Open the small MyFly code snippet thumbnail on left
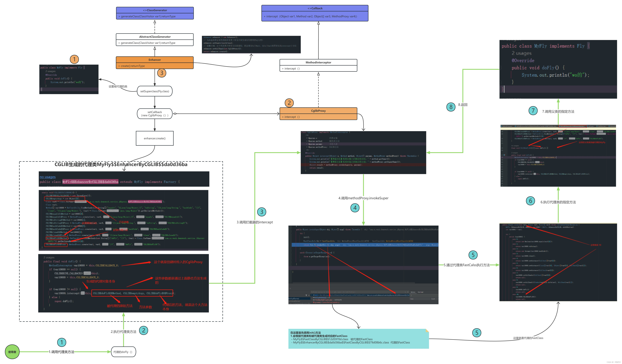The width and height of the screenshot is (622, 364). pos(69,79)
